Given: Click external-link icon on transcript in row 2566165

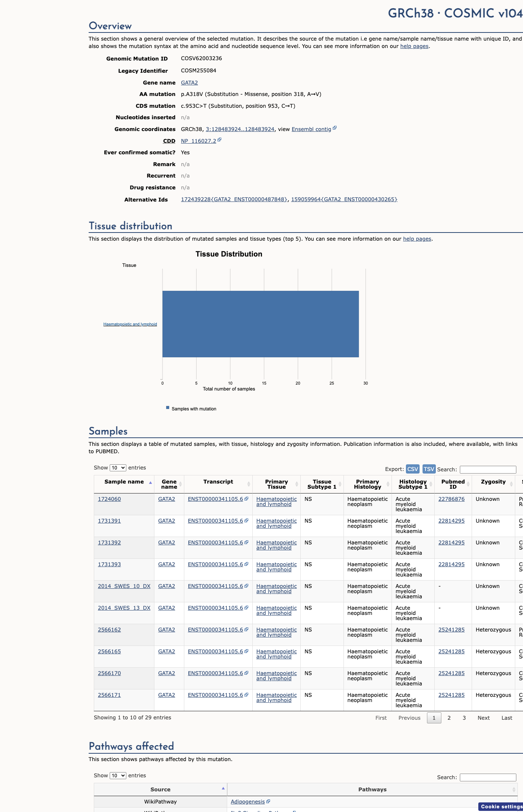Looking at the screenshot, I should [x=246, y=651].
